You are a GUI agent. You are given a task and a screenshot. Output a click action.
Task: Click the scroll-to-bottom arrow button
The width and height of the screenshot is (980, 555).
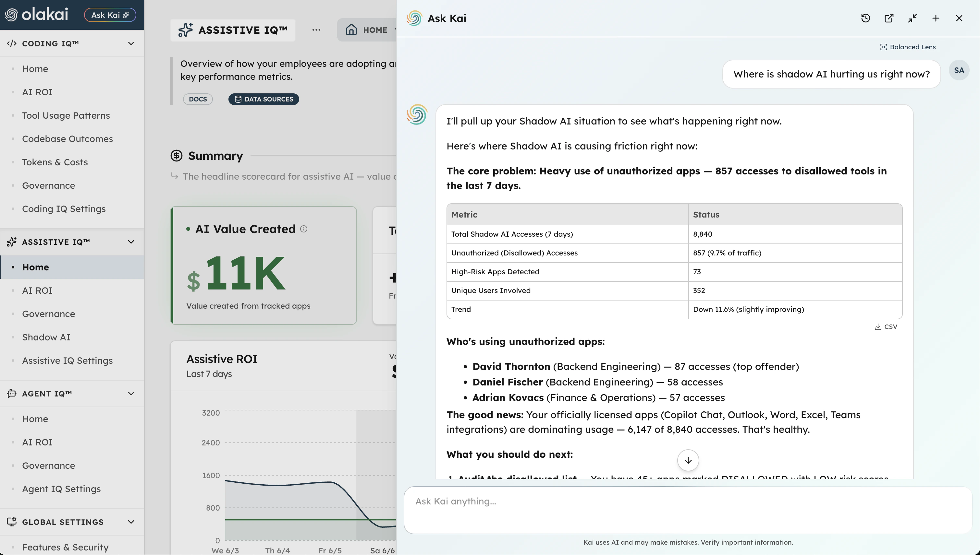point(688,460)
